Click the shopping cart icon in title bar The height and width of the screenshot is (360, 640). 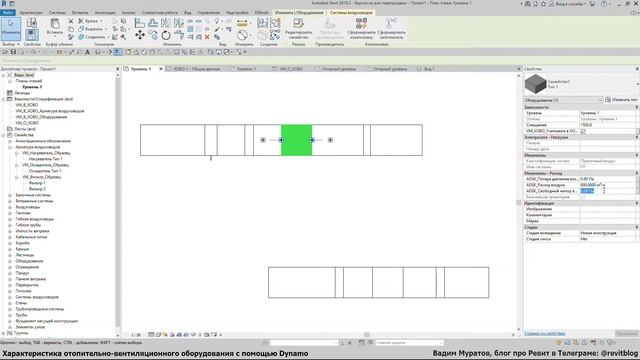[592, 4]
